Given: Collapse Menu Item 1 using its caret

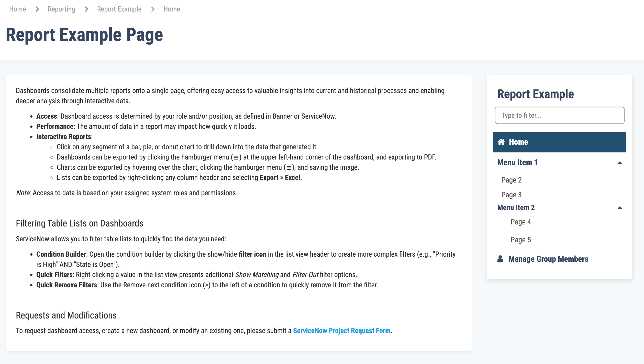Looking at the screenshot, I should pos(619,163).
